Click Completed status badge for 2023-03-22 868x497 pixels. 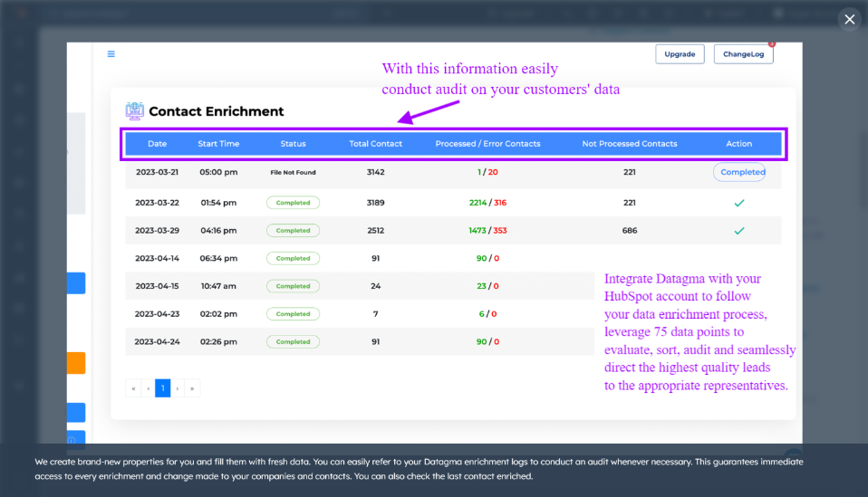293,203
